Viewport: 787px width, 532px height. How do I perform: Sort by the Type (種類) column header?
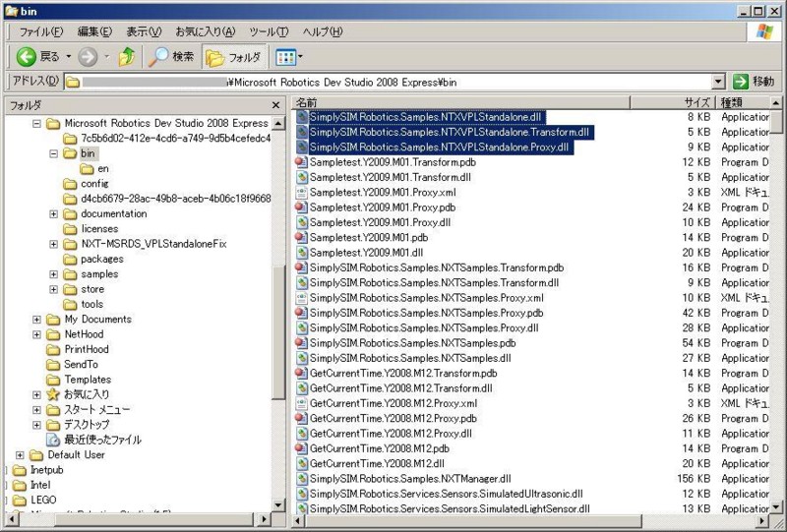(743, 102)
